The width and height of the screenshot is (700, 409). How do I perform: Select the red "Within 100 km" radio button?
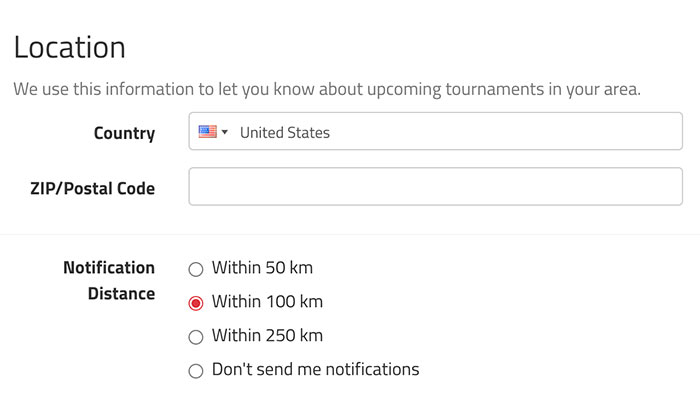tap(196, 303)
